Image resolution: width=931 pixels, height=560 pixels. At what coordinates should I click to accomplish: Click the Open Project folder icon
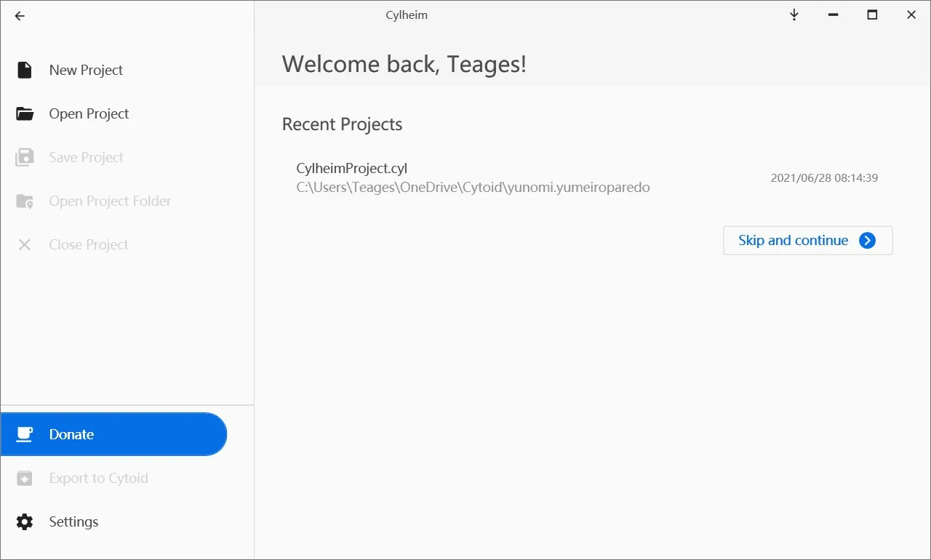24,113
